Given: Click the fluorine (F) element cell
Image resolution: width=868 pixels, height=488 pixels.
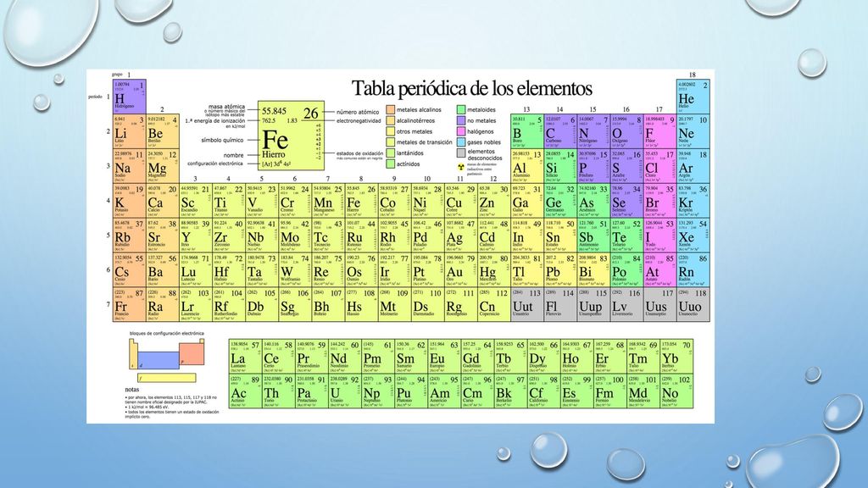Looking at the screenshot, I should 659,131.
